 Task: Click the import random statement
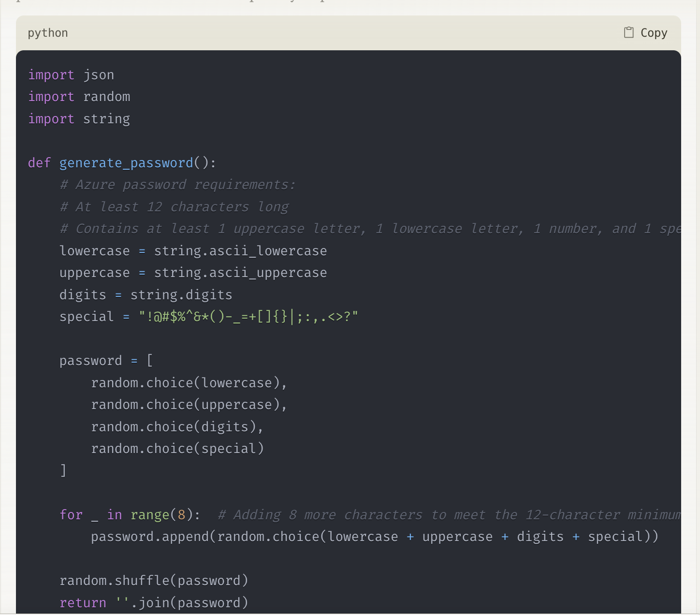pos(79,97)
